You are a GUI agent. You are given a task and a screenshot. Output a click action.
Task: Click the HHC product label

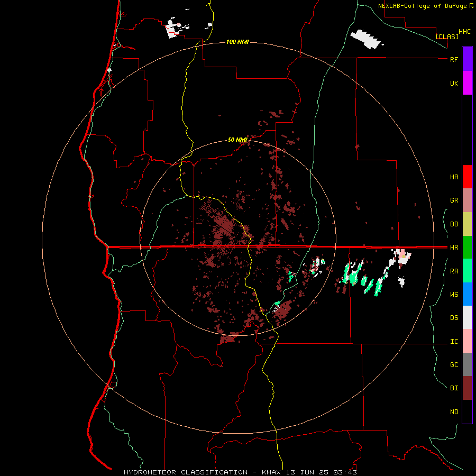click(x=464, y=32)
